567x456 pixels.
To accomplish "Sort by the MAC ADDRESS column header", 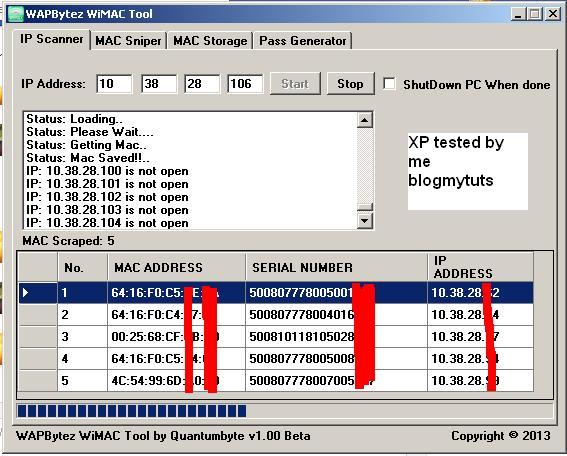I will (x=176, y=267).
